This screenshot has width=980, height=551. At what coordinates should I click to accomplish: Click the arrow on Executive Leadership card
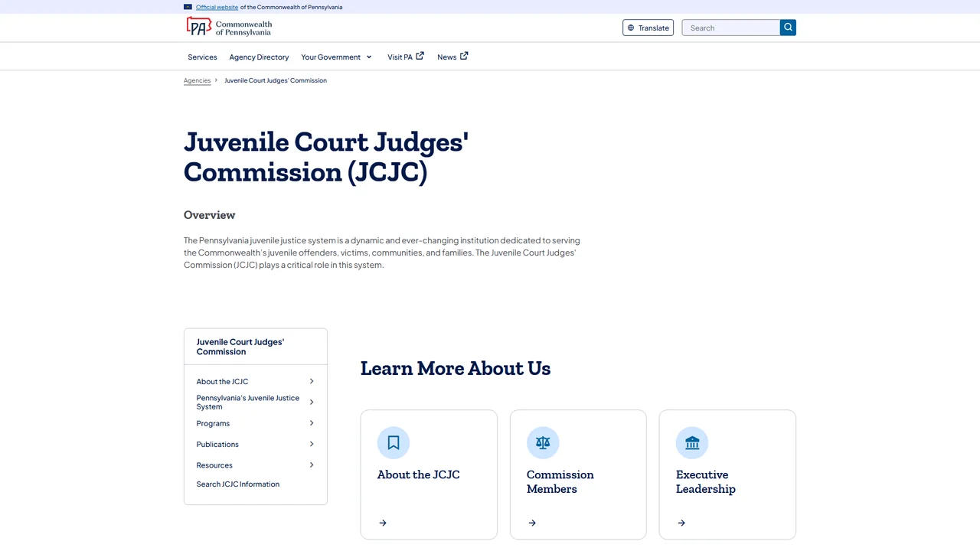(x=681, y=523)
